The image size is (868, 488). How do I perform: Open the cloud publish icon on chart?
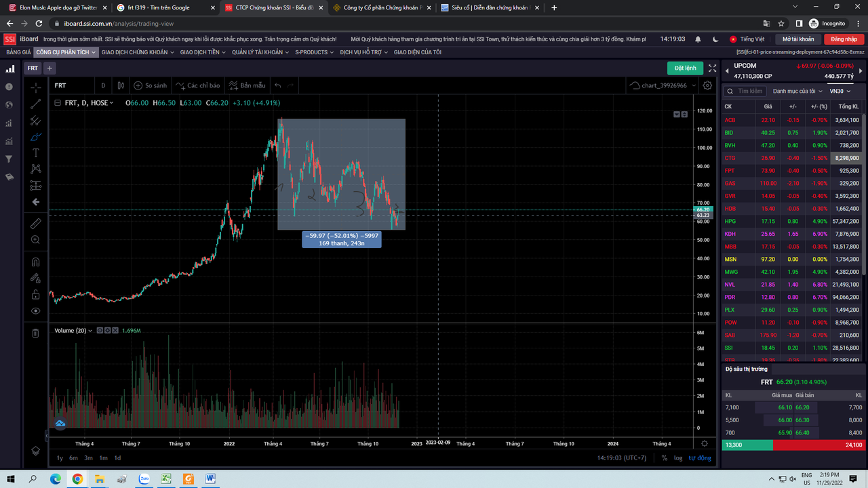[60, 424]
